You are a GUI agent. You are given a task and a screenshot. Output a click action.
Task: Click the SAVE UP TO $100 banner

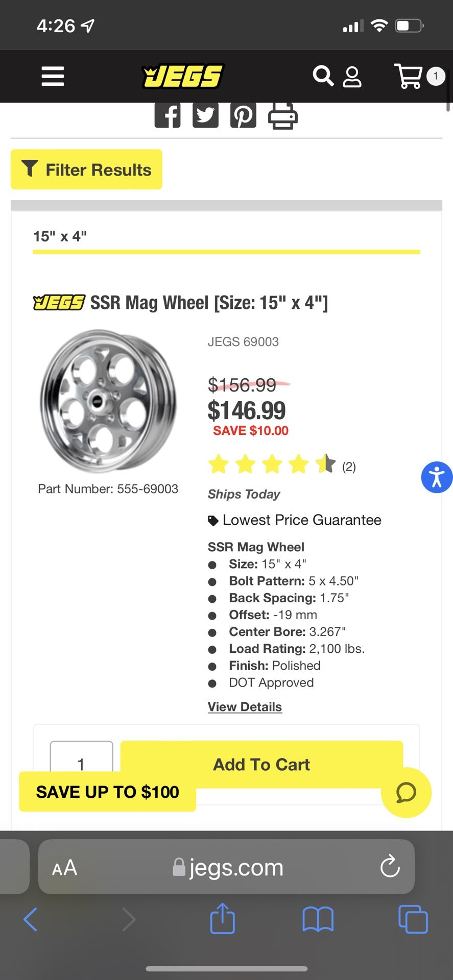(107, 792)
